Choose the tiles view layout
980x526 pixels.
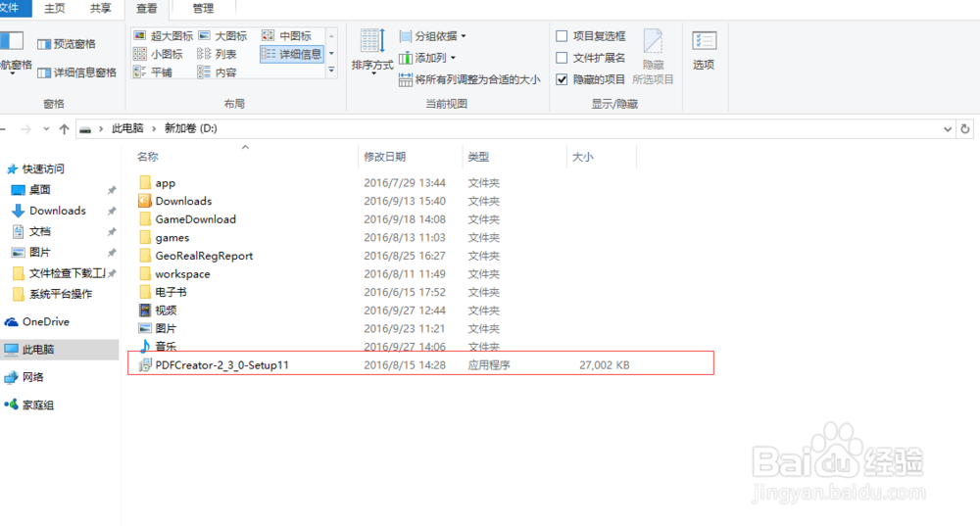click(153, 72)
